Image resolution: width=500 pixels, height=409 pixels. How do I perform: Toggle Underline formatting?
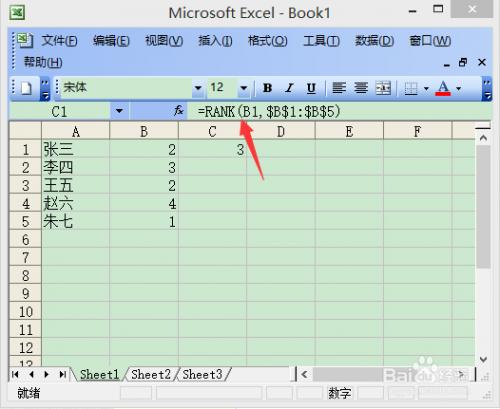point(311,88)
